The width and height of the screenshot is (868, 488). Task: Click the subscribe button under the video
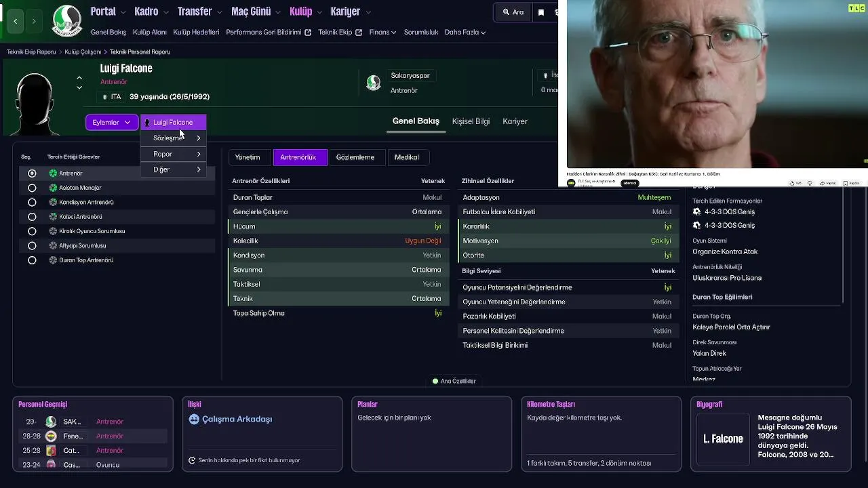tap(630, 183)
